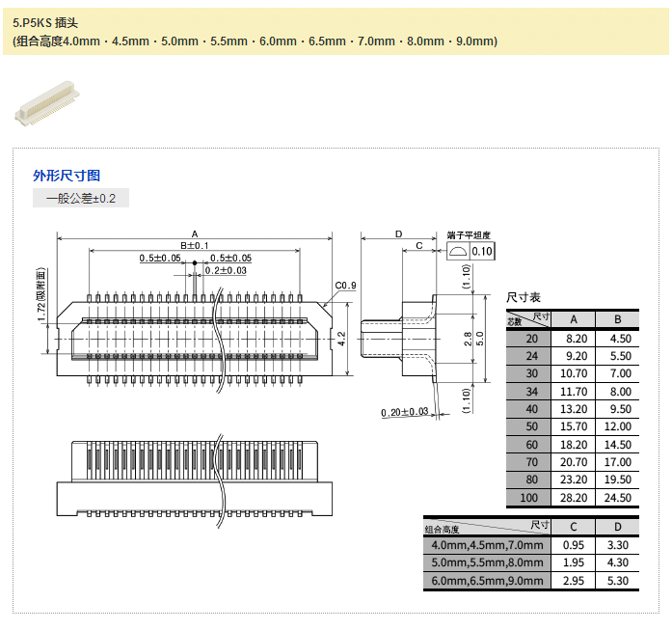
Task: Click the terminal flatness symbol icon
Action: pyautogui.click(x=458, y=251)
